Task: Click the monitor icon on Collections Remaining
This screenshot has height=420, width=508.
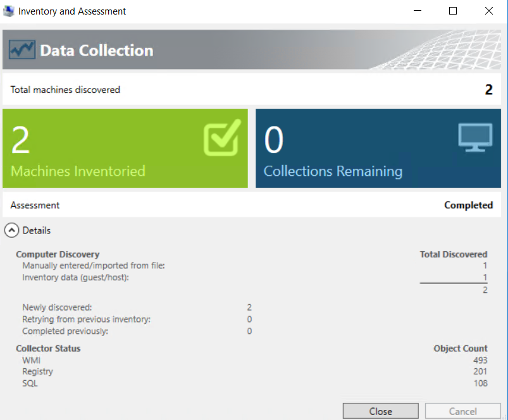Action: click(475, 136)
